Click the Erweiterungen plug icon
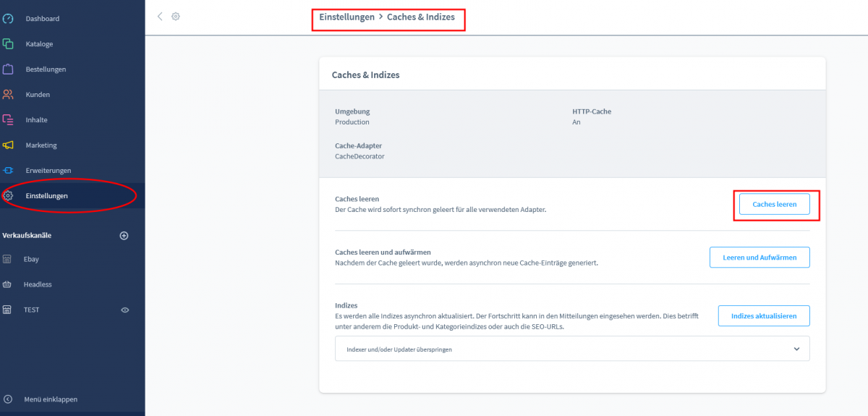868x416 pixels. point(8,171)
